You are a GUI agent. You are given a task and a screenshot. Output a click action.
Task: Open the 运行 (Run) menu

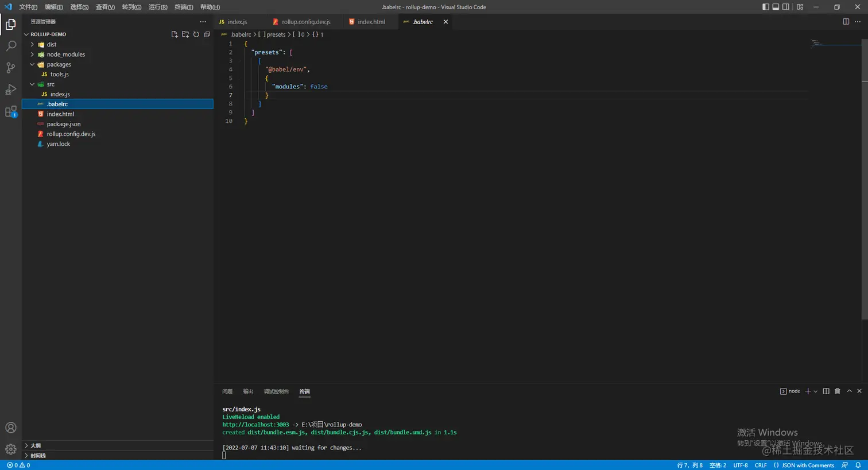(x=158, y=7)
